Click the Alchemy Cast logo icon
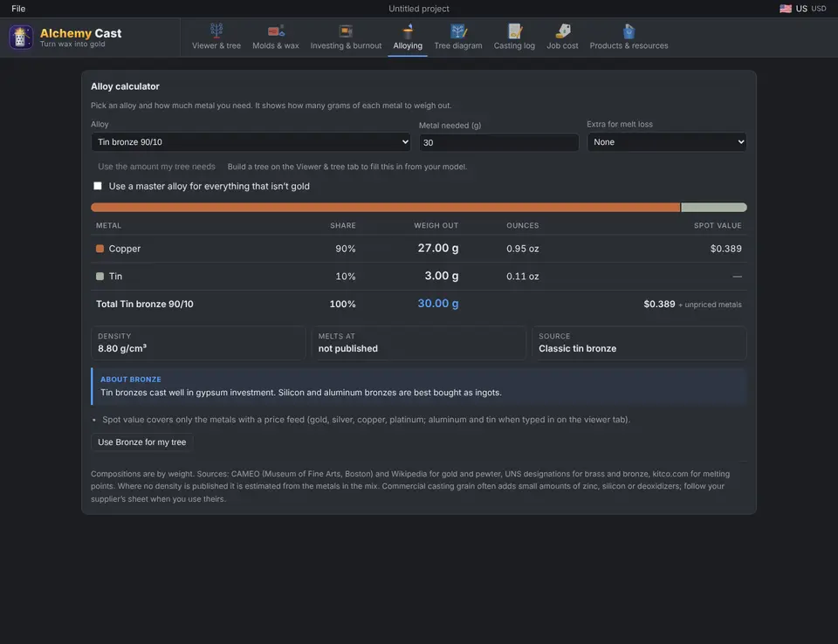The height and width of the screenshot is (644, 838). click(x=21, y=37)
